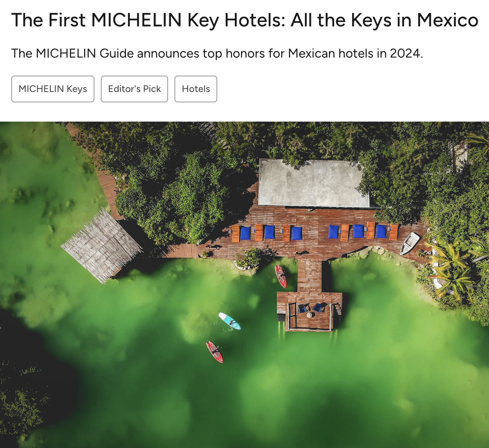The width and height of the screenshot is (489, 448).
Task: Click the article headline about Key Hotels
Action: [x=244, y=20]
